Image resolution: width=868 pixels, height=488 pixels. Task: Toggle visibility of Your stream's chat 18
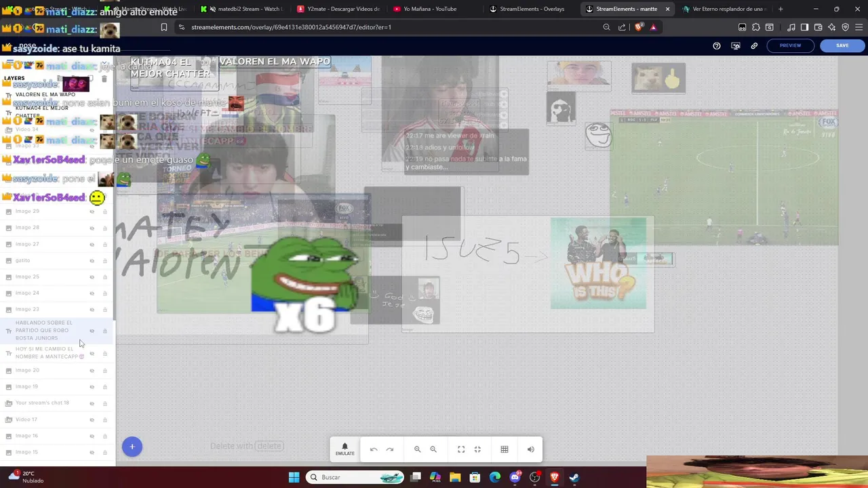coord(92,403)
